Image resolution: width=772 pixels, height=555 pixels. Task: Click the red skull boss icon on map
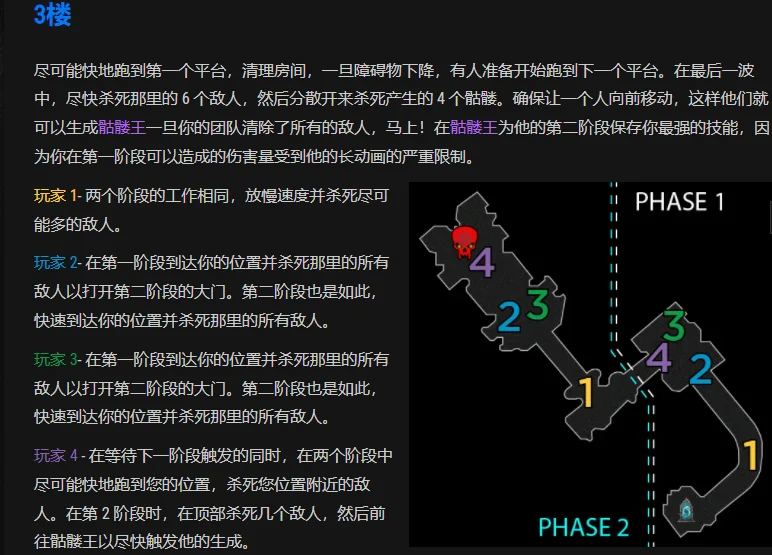(x=463, y=242)
